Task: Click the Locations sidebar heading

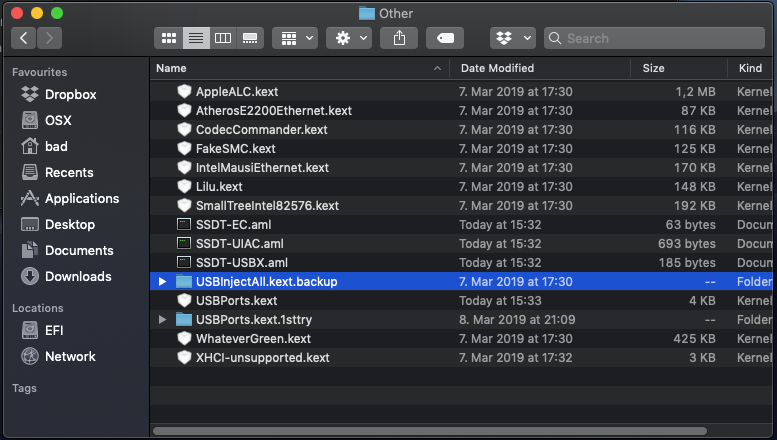Action: pos(38,308)
